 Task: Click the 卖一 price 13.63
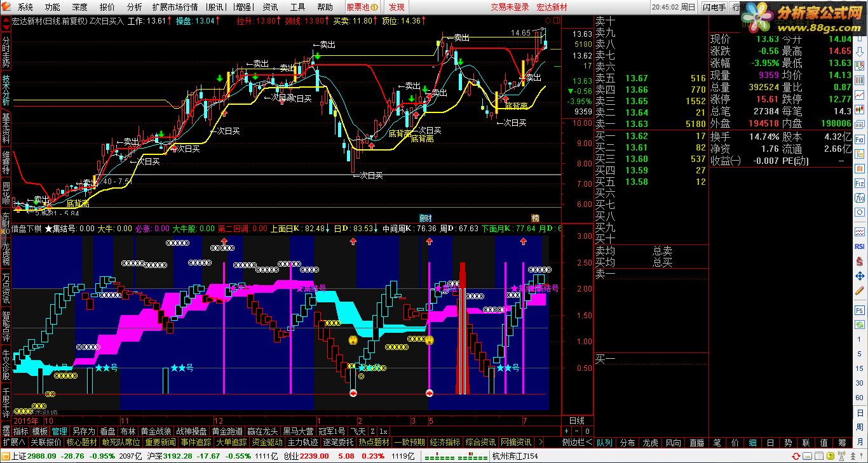[637, 124]
